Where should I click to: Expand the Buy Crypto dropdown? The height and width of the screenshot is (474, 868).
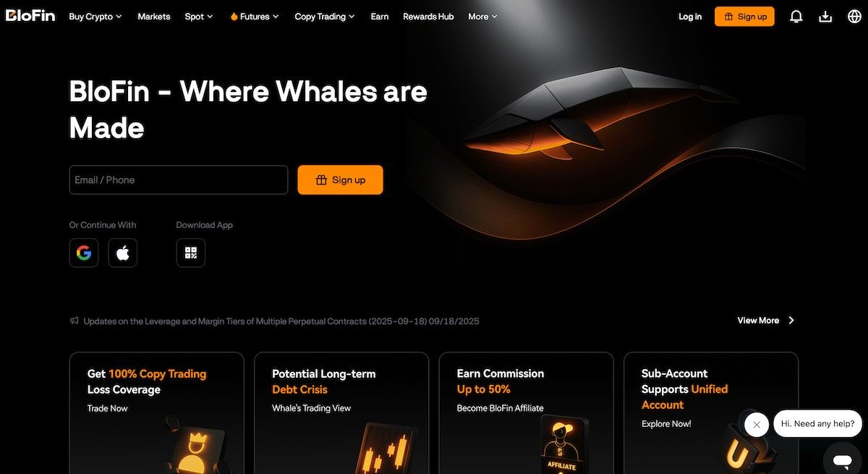[95, 17]
